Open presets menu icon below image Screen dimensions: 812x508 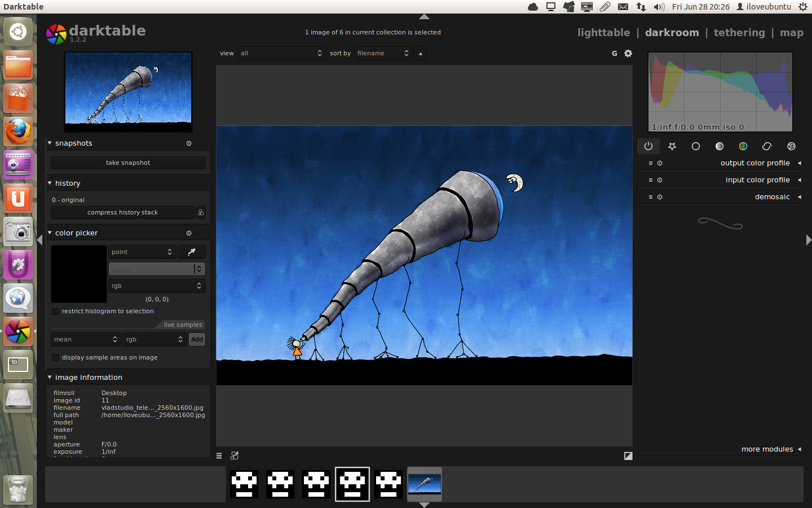click(x=219, y=456)
